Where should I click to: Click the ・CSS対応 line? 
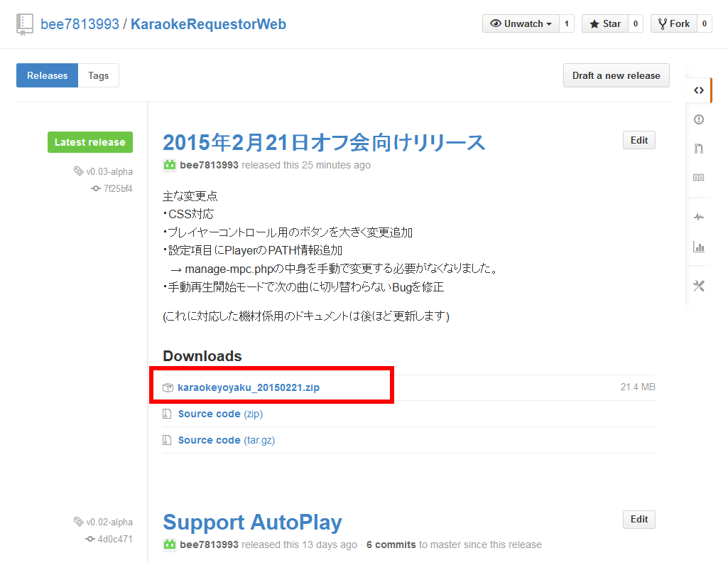pyautogui.click(x=188, y=214)
